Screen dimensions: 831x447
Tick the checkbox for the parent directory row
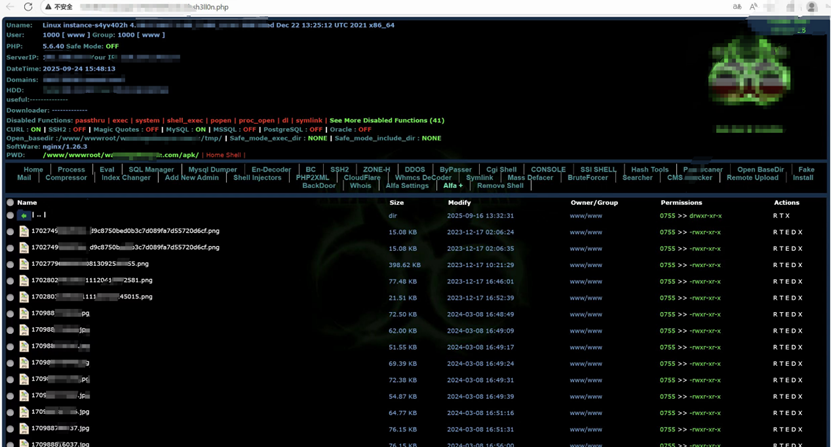coord(10,215)
